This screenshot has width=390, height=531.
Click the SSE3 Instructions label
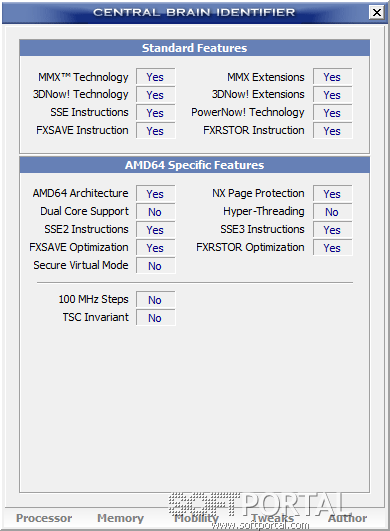[x=262, y=229]
